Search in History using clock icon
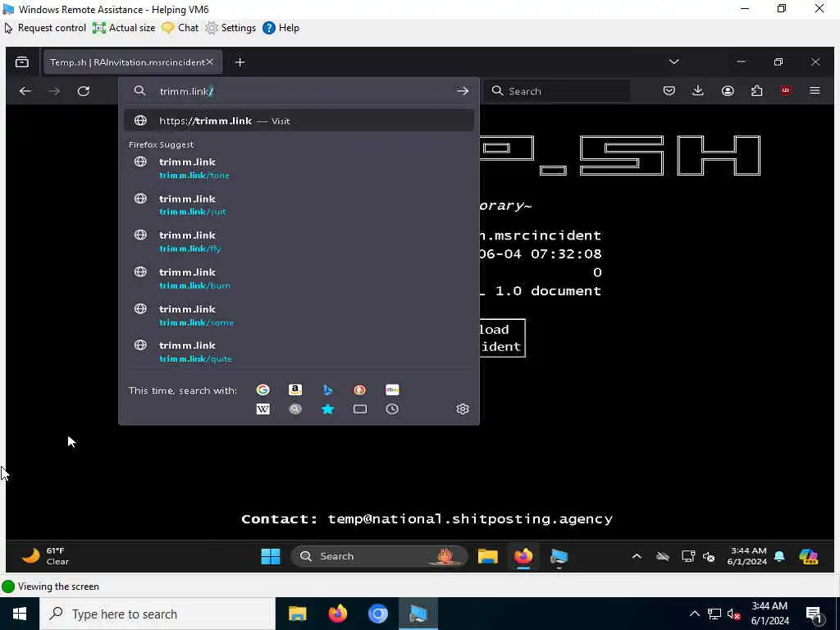 392,409
